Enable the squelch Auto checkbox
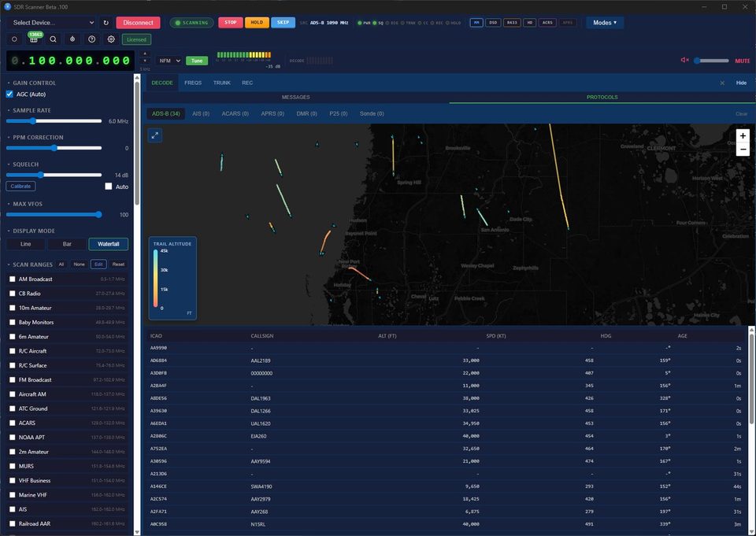Screen dimensions: 756x536 click(109, 187)
